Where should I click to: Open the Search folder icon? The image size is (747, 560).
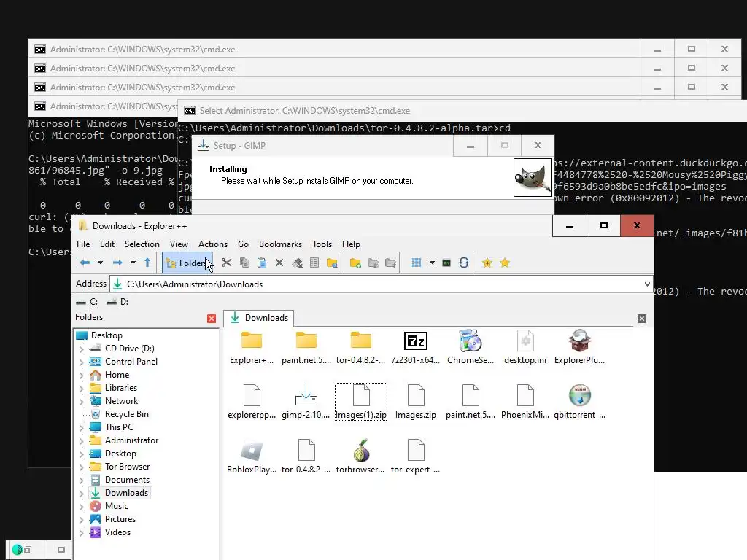[332, 262]
